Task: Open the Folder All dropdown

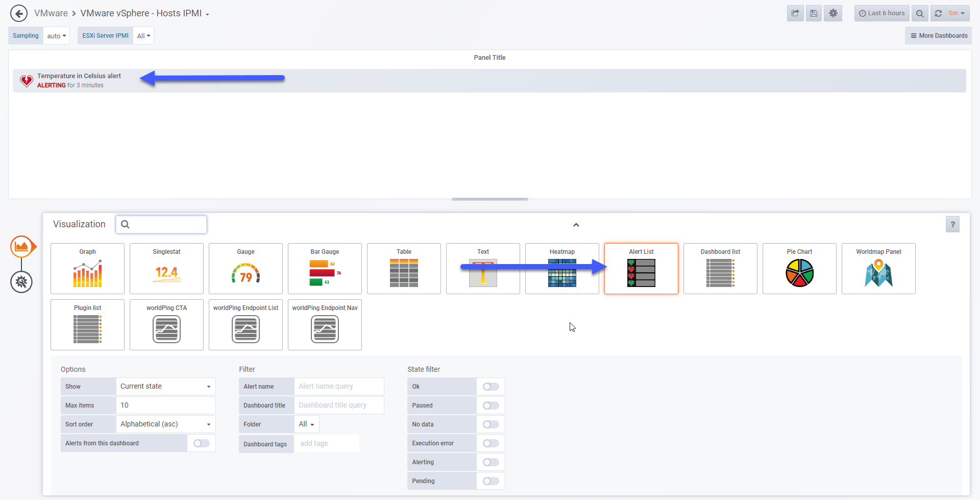Action: [307, 424]
